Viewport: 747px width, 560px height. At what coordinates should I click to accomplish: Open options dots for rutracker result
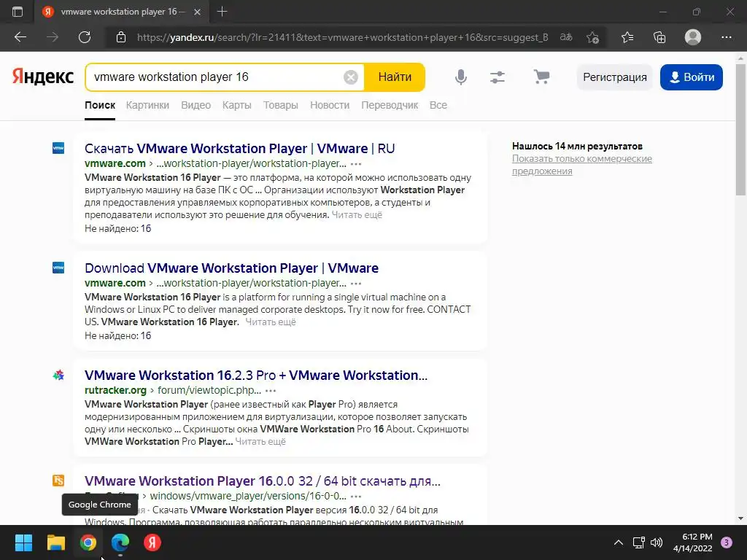coord(271,391)
